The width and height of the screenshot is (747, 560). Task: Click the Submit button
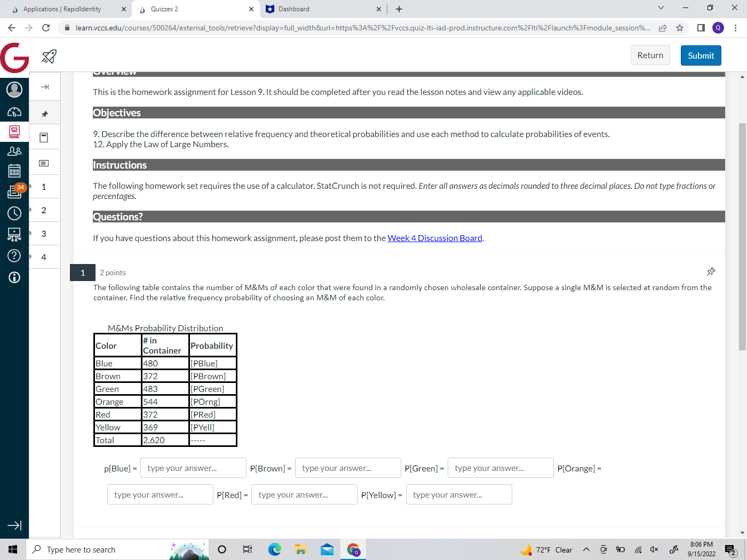(x=701, y=55)
